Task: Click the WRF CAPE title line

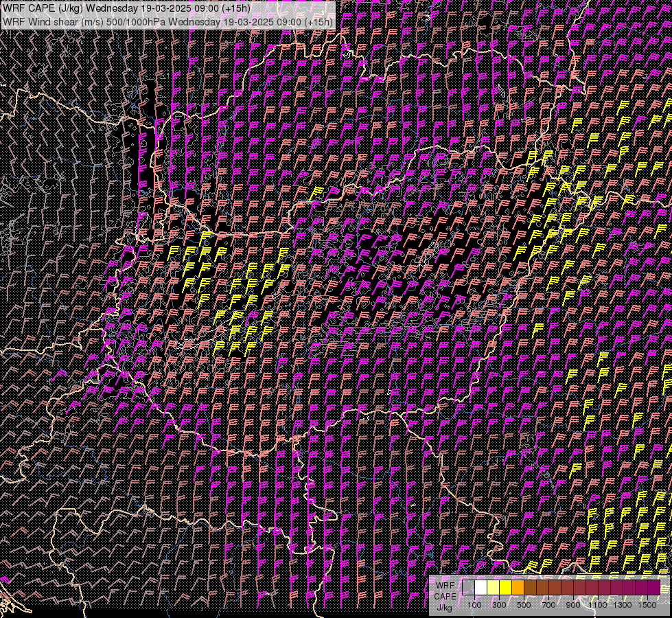Action: (x=126, y=8)
